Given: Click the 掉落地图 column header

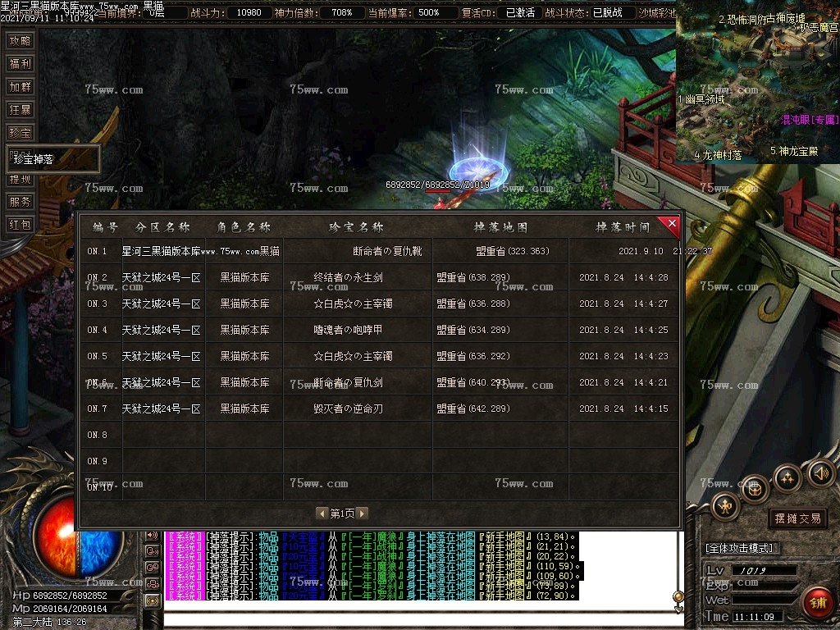Looking at the screenshot, I should pos(500,227).
